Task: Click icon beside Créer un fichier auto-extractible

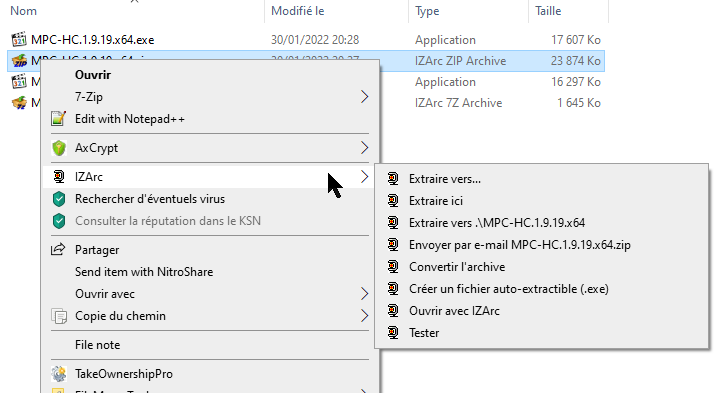Action: point(393,288)
